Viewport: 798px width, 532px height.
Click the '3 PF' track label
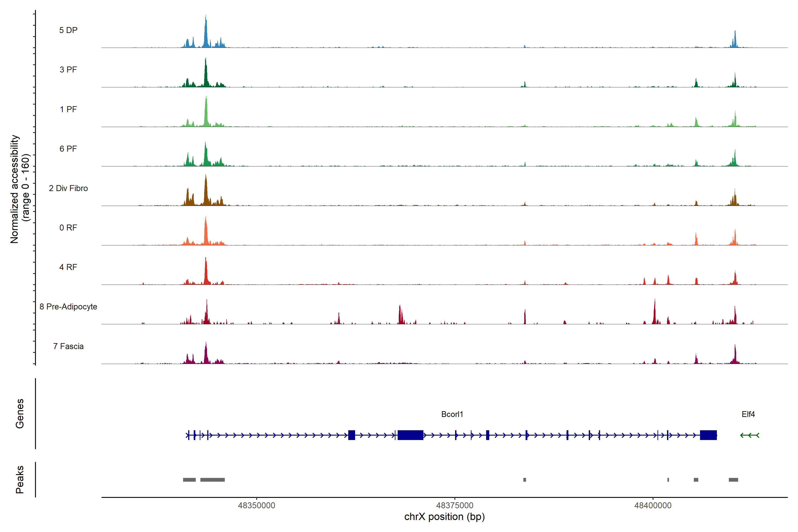68,70
